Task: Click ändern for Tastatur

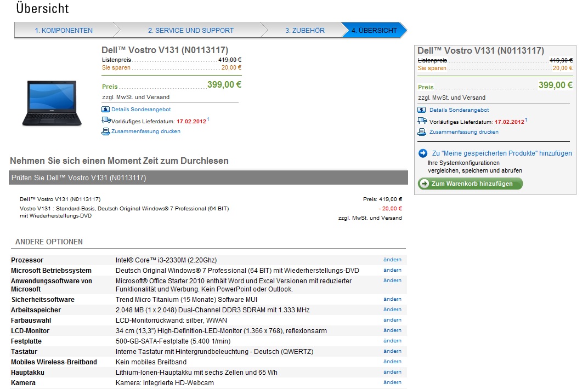Action: (x=392, y=351)
